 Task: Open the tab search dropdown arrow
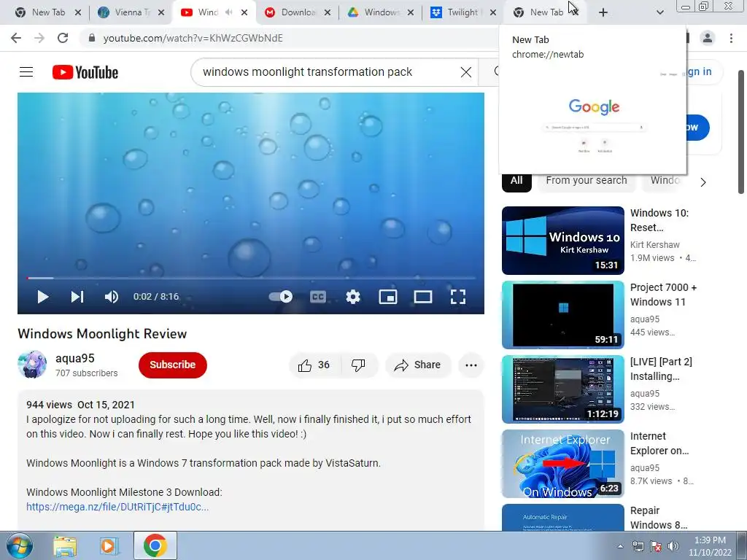[x=659, y=12]
